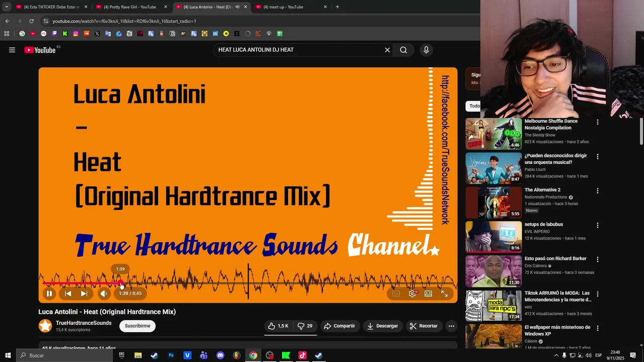Submit search with the magnifier button
The width and height of the screenshot is (644, 362).
404,50
